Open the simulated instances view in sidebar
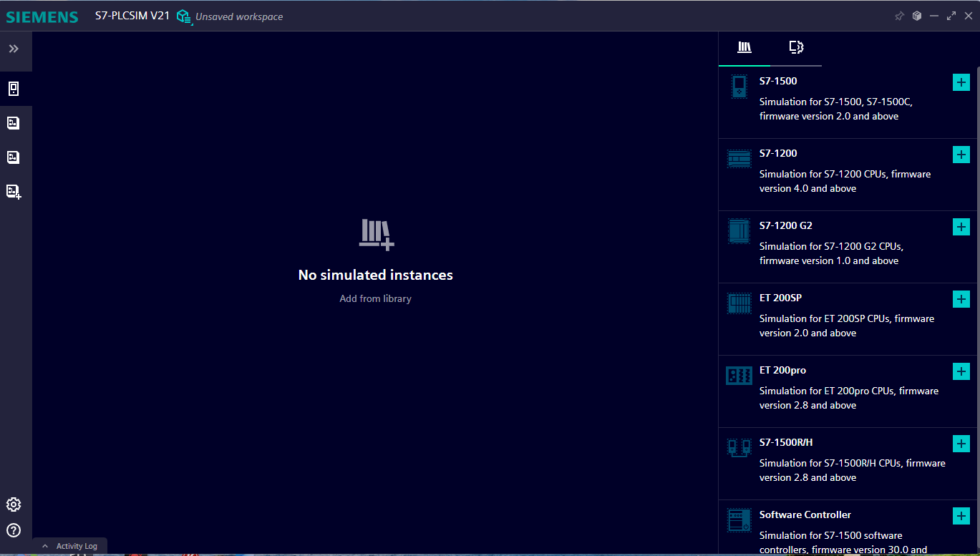980x556 pixels. (14, 89)
